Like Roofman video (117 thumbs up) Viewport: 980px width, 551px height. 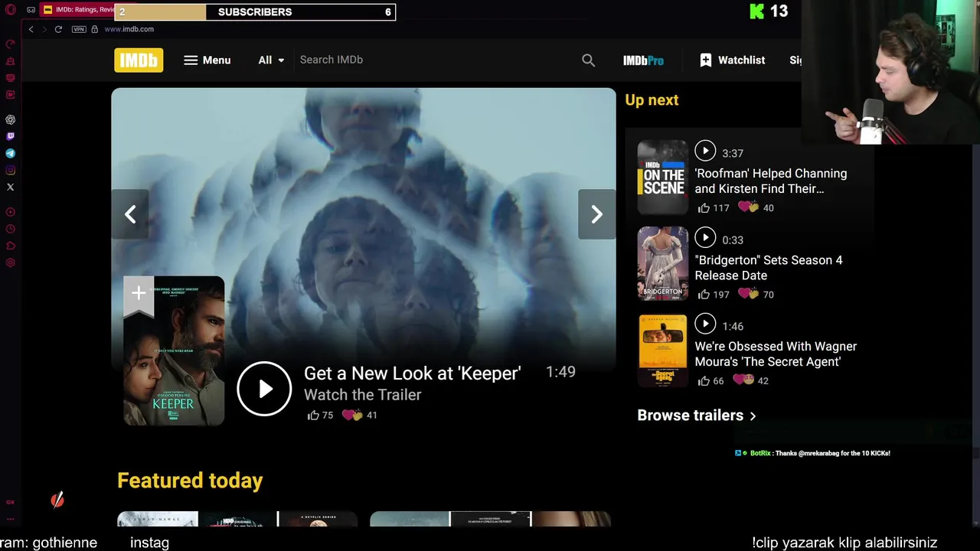(x=714, y=207)
